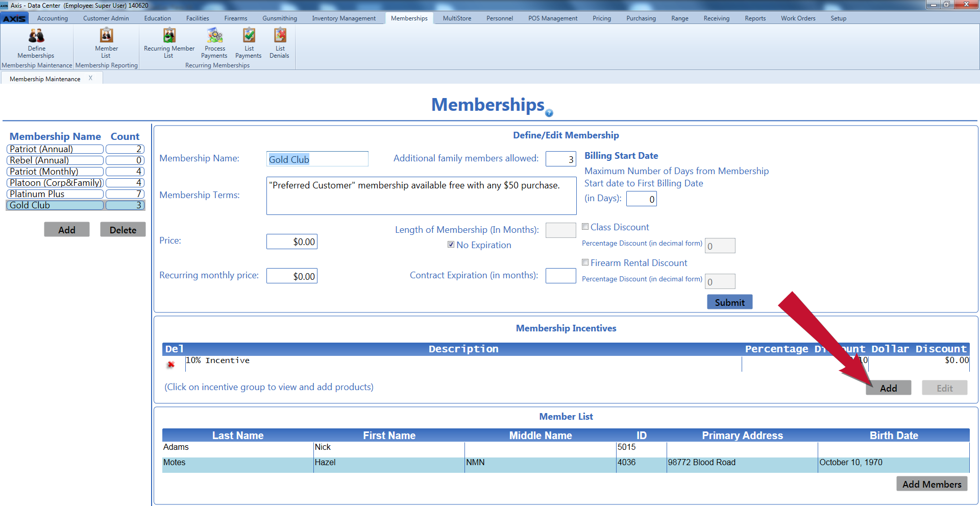This screenshot has width=980, height=506.
Task: Select member row Adams
Action: [x=566, y=449]
